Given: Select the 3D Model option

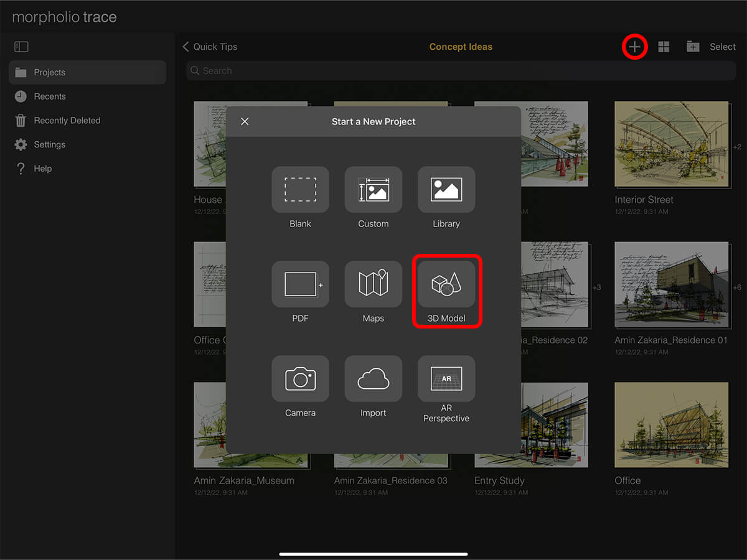Looking at the screenshot, I should point(446,285).
